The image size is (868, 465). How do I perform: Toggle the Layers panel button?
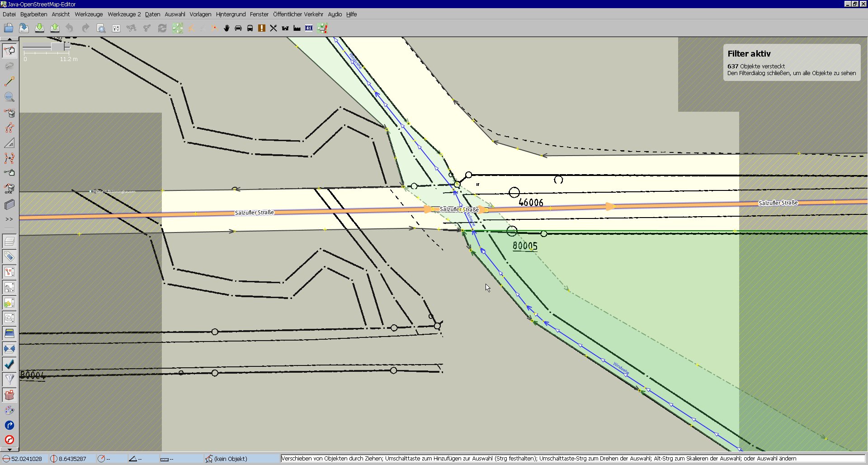point(9,241)
